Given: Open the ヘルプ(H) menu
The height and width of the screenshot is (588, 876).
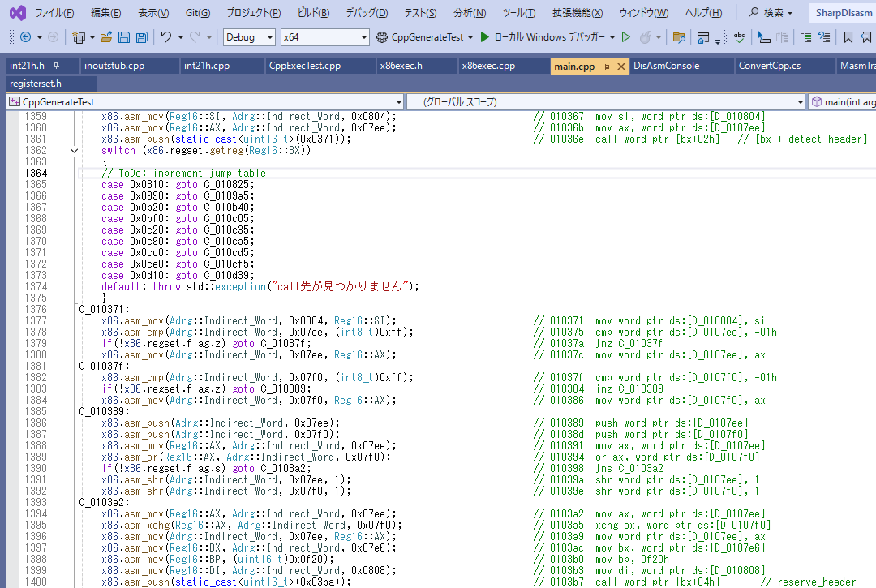Looking at the screenshot, I should (x=703, y=12).
